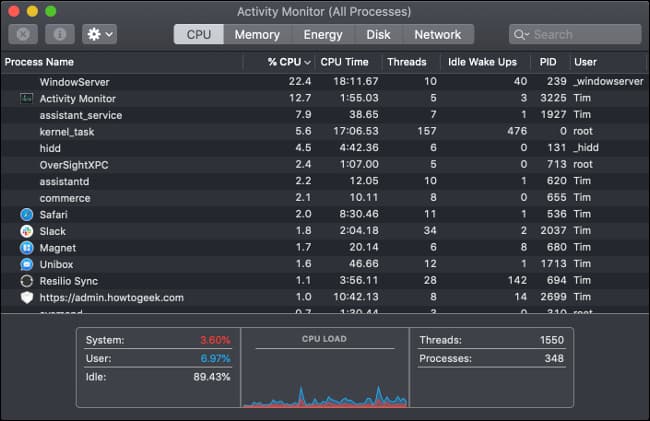Select the Resilio Sync icon
Screen dimensions: 650x421
27,281
